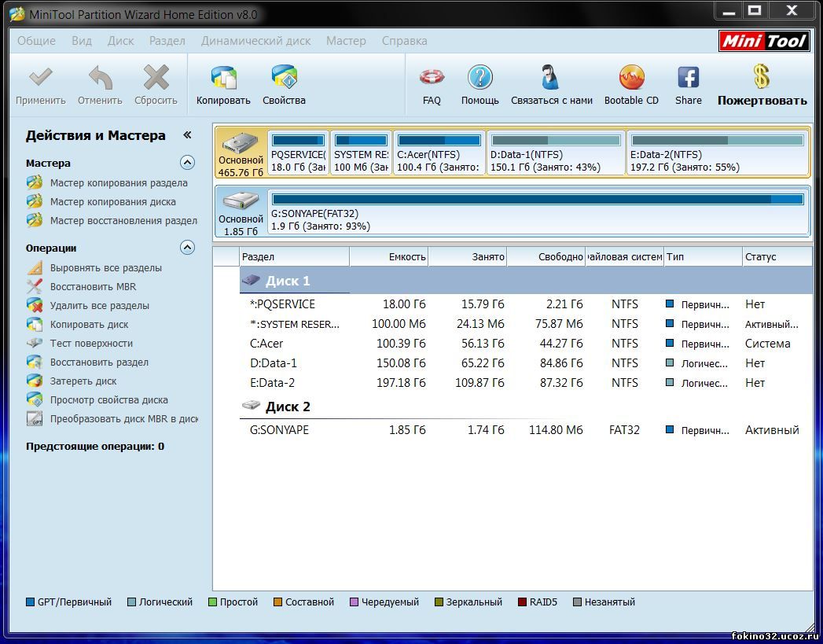Sort by the Тип column header

click(704, 256)
